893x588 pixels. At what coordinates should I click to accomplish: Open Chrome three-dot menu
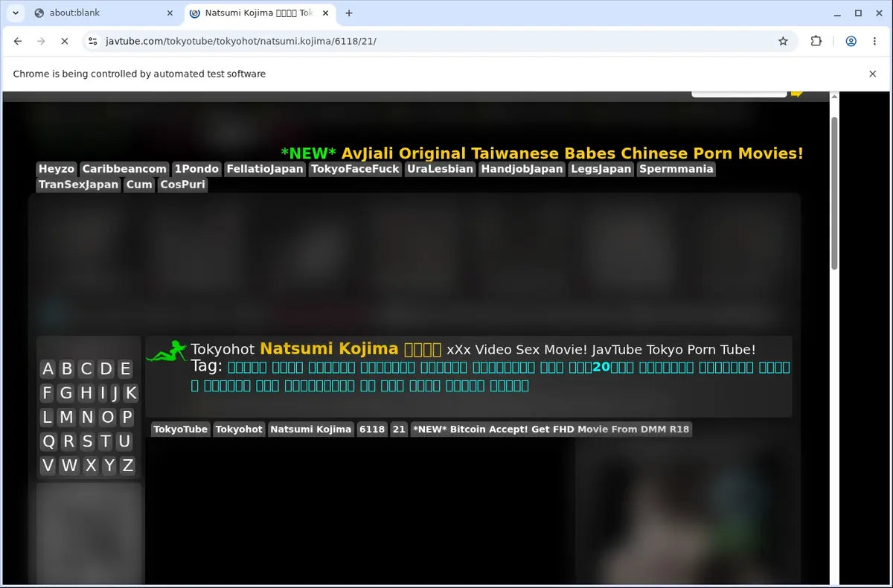pos(874,41)
